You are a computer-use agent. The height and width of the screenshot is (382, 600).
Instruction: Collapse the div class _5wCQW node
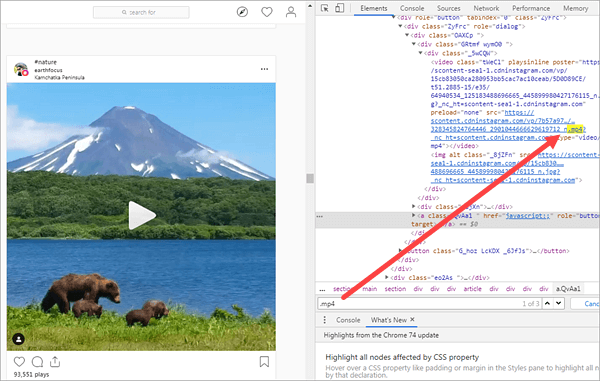tap(420, 53)
